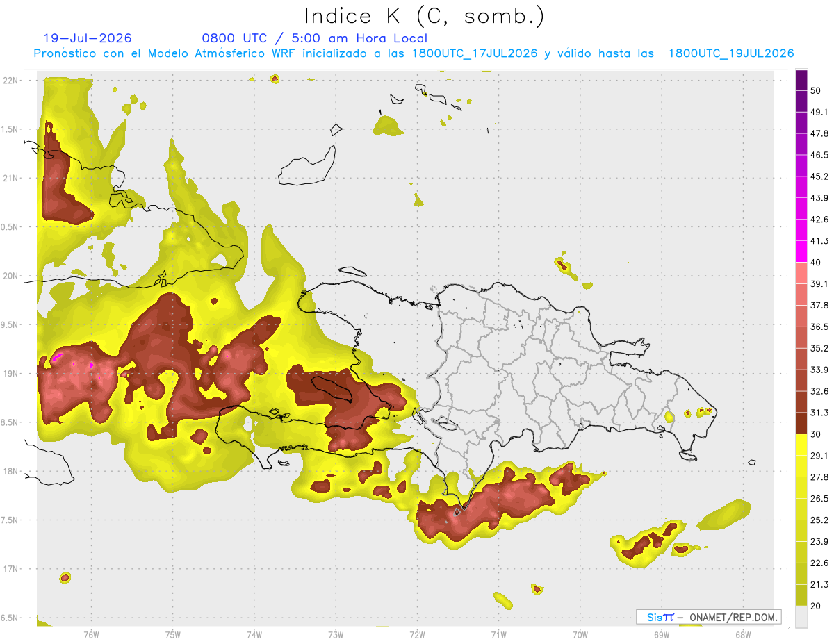
Task: Click the legend value "49.1"
Action: 820,112
